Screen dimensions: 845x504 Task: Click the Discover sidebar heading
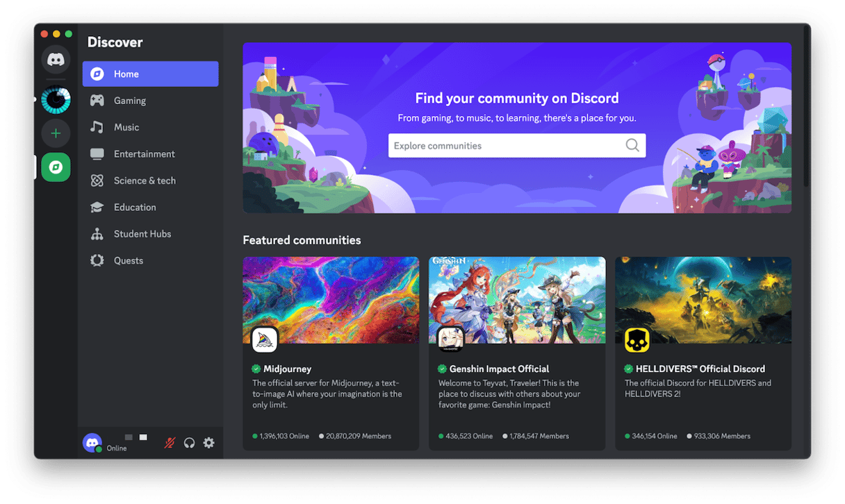(115, 42)
